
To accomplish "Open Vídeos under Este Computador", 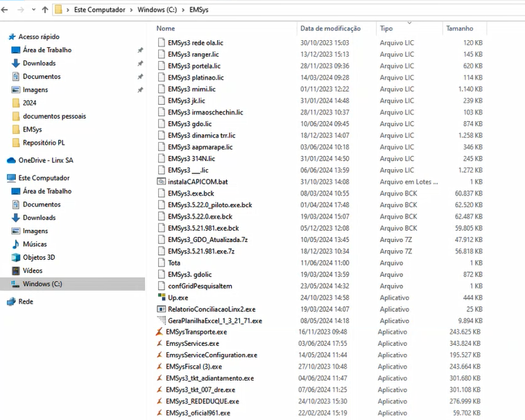I will (33, 270).
